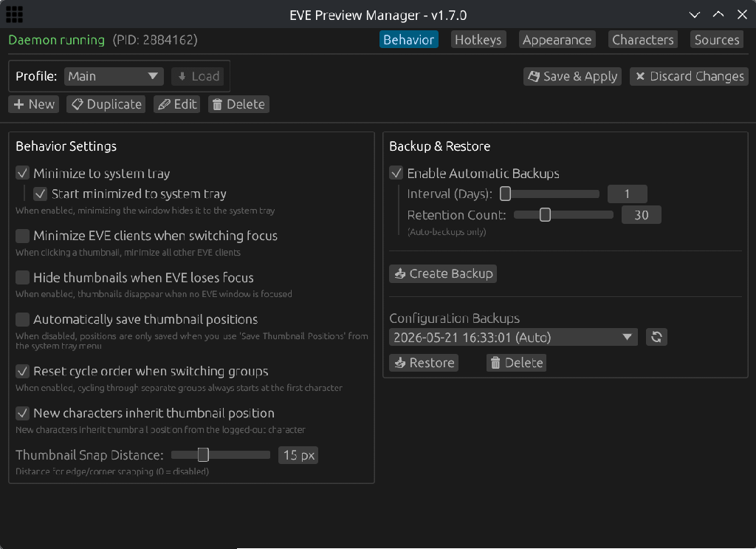Click the window maximize chevron

click(718, 15)
